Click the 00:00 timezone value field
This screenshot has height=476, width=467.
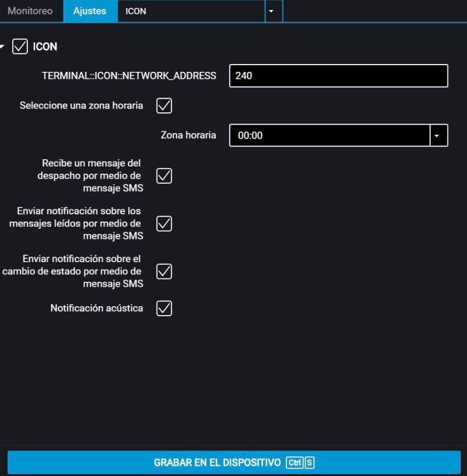click(329, 134)
